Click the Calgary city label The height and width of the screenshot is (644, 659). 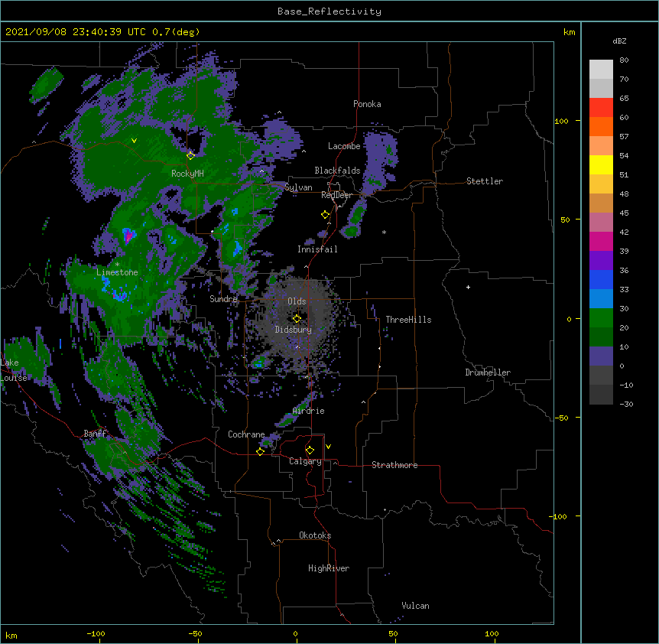tap(305, 461)
